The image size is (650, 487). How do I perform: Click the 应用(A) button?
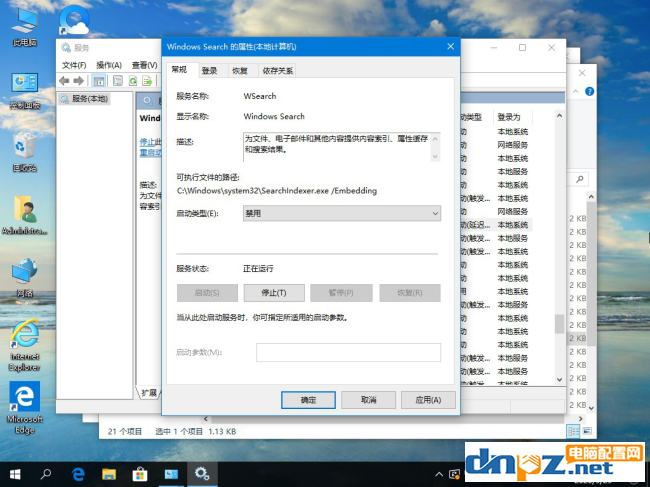(428, 400)
